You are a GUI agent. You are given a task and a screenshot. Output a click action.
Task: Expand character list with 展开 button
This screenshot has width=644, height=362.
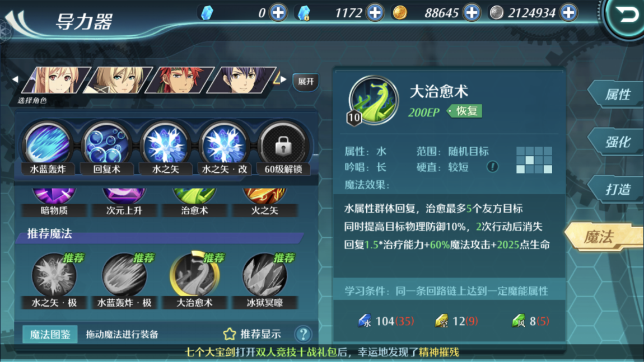(306, 81)
